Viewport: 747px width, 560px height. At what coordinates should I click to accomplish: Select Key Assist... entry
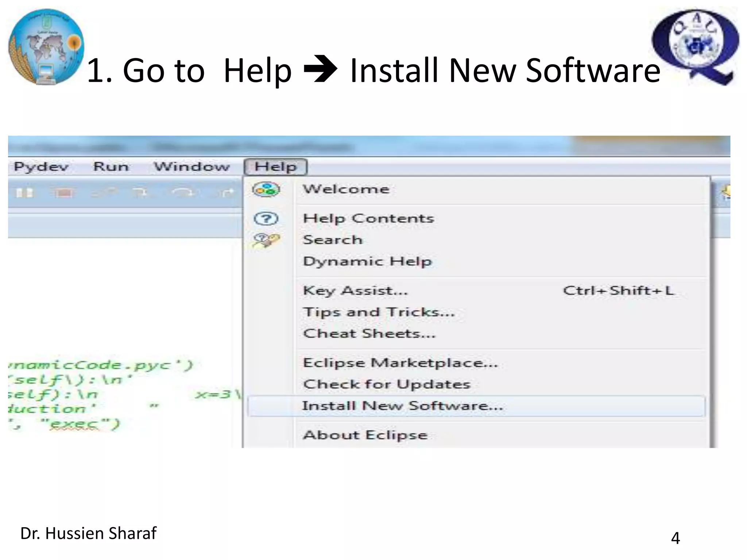(476, 291)
